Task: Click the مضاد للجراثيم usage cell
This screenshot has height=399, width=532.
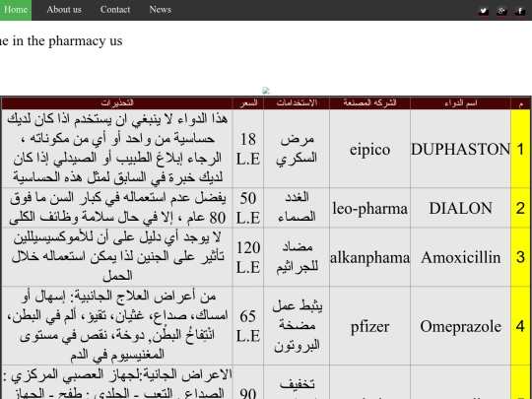Action: click(x=297, y=257)
